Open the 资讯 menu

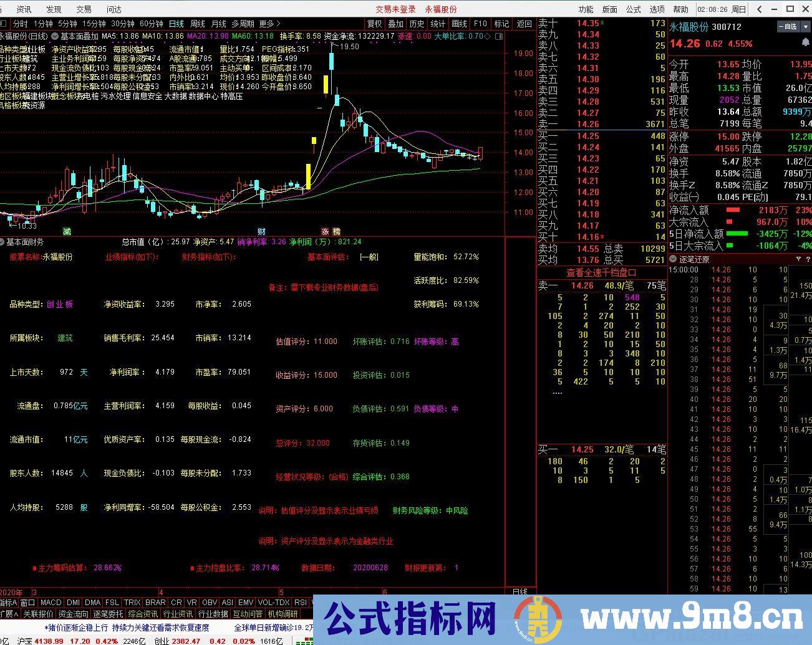24,9
